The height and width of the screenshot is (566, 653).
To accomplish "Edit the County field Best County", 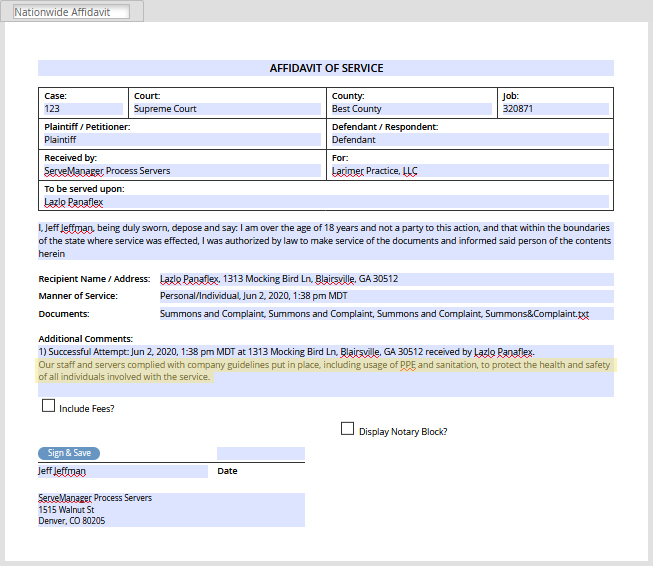I will [411, 109].
